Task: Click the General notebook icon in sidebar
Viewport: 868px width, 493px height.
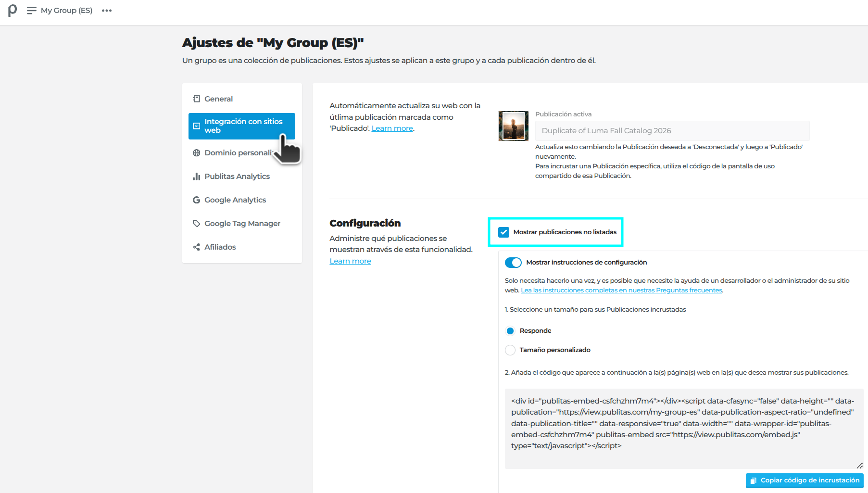Action: coord(196,99)
